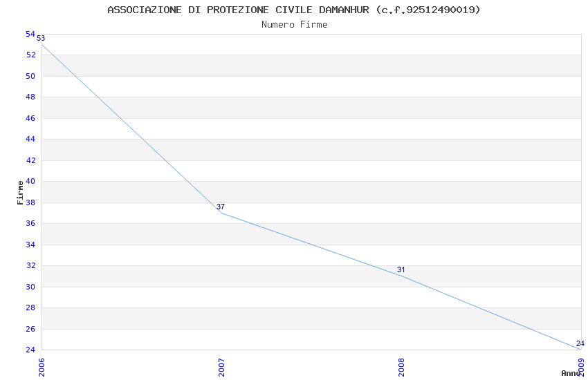Screen dimensions: 588x380
Task: Click the y-axis tick value 52
Action: coord(30,55)
